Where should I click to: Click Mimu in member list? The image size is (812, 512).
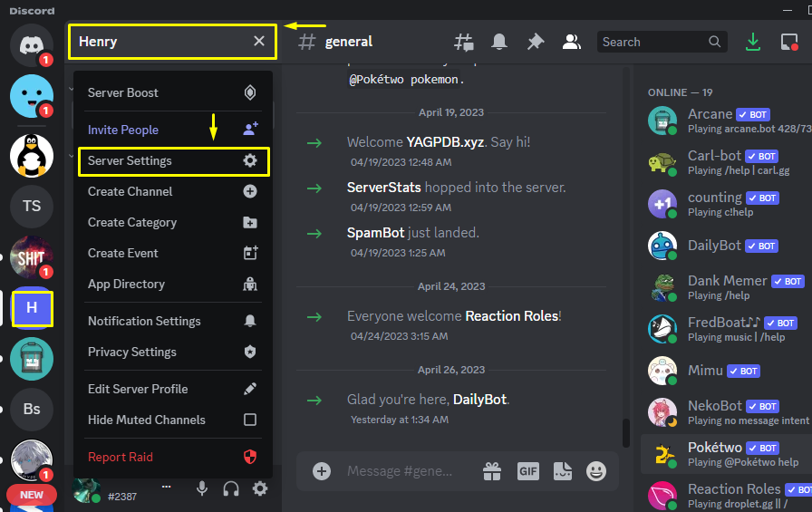tap(727, 371)
